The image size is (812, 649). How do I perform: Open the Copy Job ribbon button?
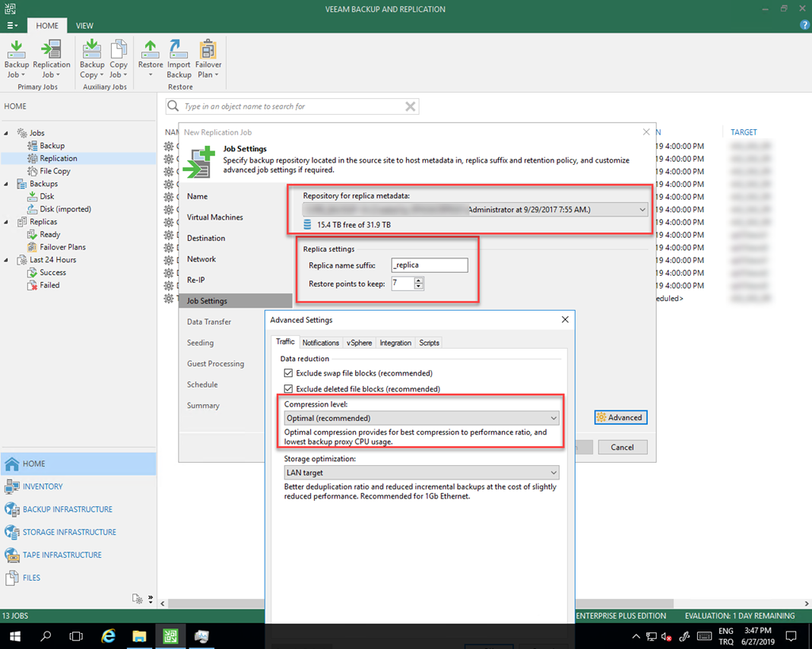(x=119, y=59)
